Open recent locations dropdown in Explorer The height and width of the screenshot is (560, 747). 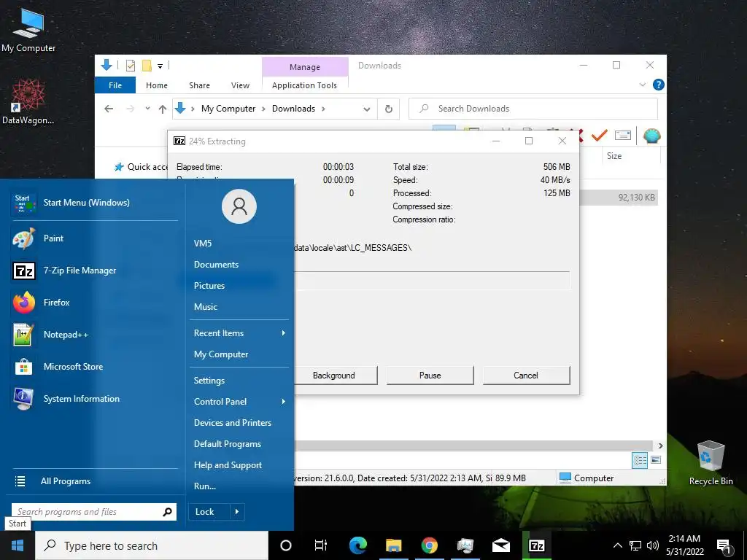(147, 109)
